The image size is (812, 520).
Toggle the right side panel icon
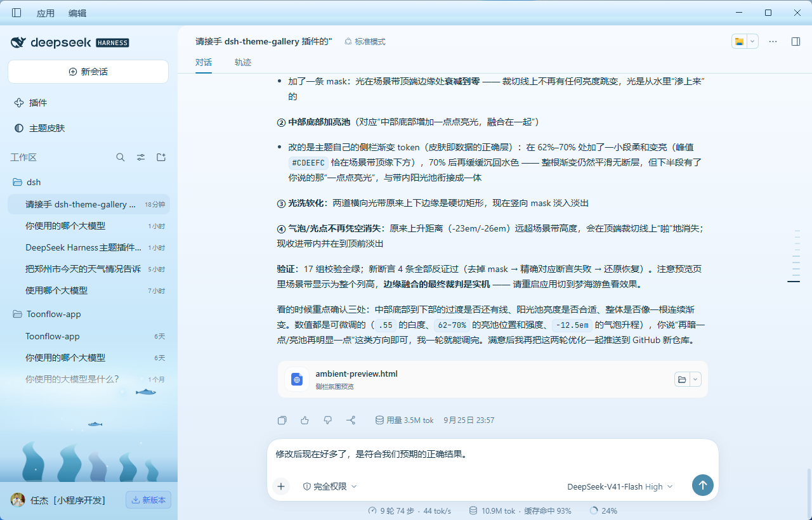point(796,41)
